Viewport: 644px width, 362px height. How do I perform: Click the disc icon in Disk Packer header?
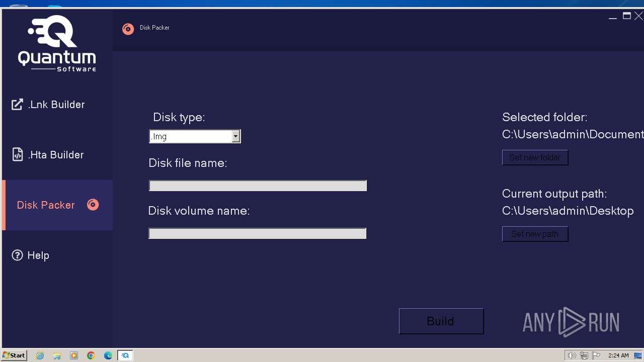tap(128, 29)
